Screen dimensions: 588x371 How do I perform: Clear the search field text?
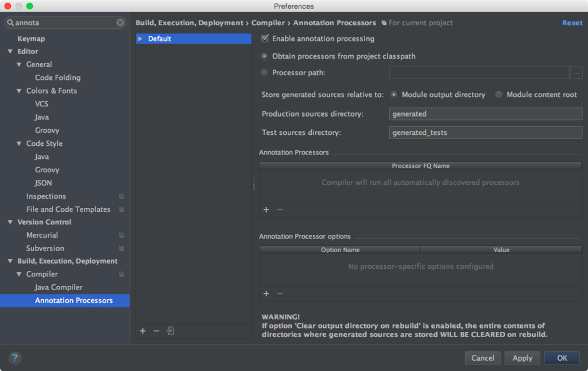(x=120, y=22)
